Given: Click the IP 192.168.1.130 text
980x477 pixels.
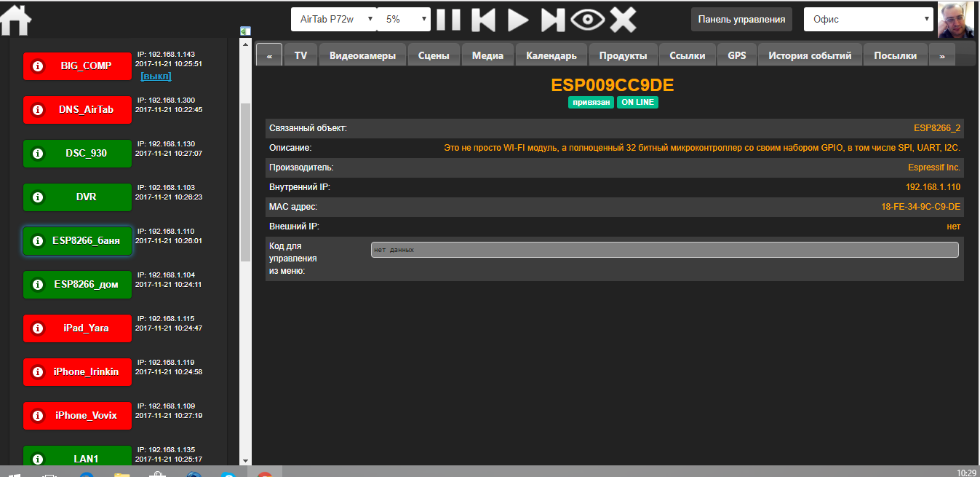Looking at the screenshot, I should click(166, 144).
